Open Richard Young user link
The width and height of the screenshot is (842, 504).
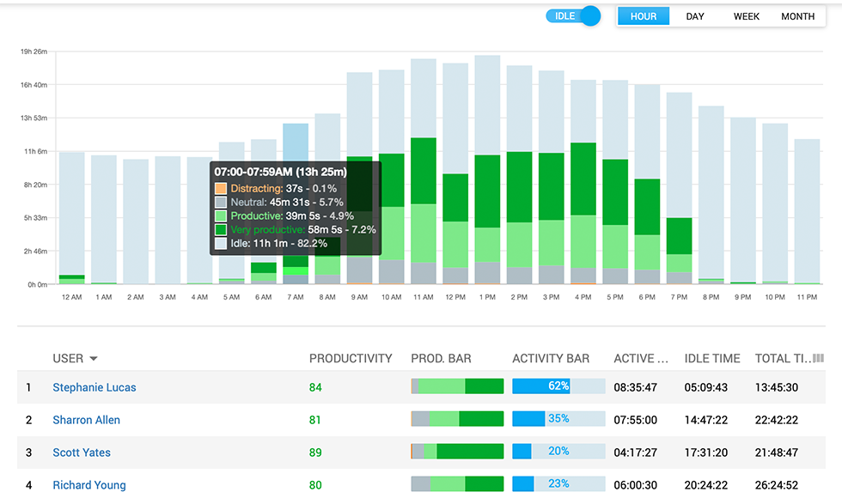tap(89, 485)
